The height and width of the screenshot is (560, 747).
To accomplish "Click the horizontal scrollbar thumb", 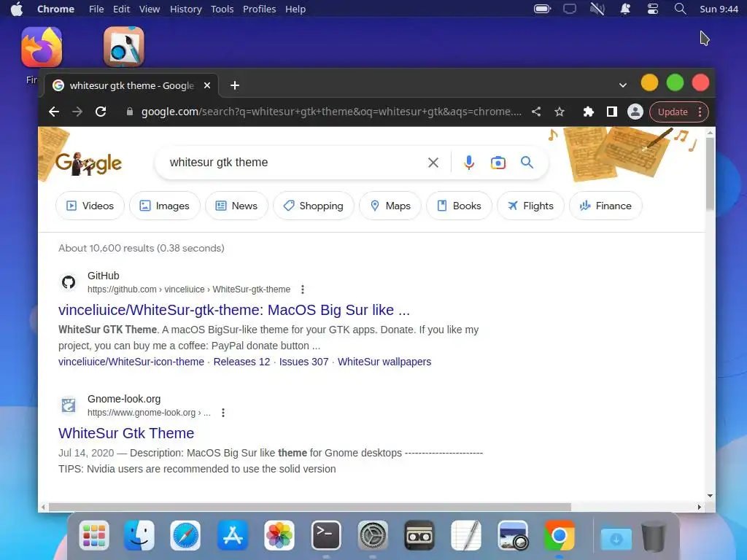I will (x=309, y=507).
